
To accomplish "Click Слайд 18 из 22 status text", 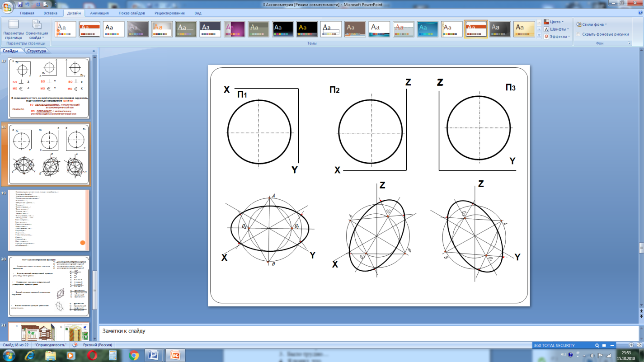I will tap(16, 345).
